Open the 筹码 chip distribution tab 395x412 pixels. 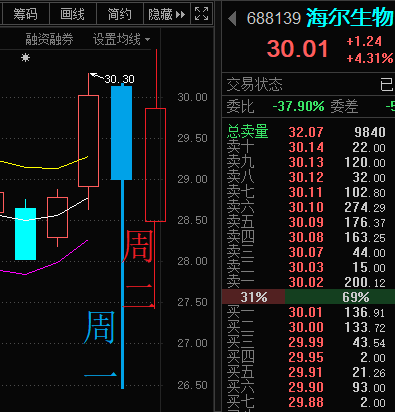[25, 14]
